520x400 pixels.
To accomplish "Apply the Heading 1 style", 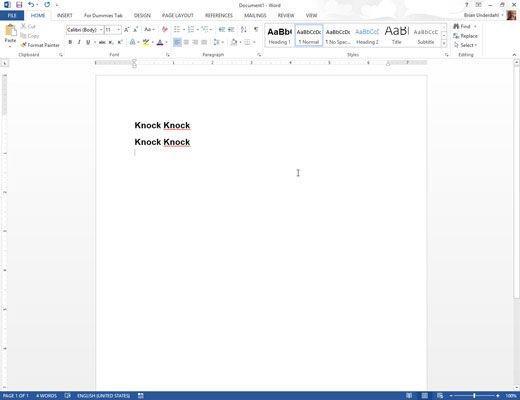I will pos(279,35).
